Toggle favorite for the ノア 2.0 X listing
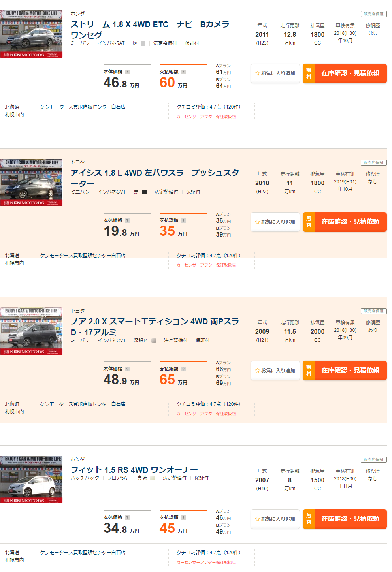The image size is (392, 572). [275, 371]
